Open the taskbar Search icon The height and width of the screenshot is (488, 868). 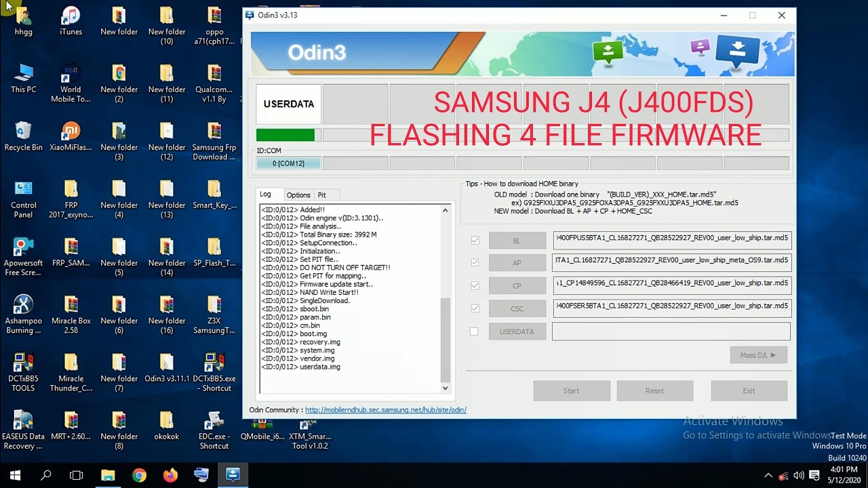46,475
